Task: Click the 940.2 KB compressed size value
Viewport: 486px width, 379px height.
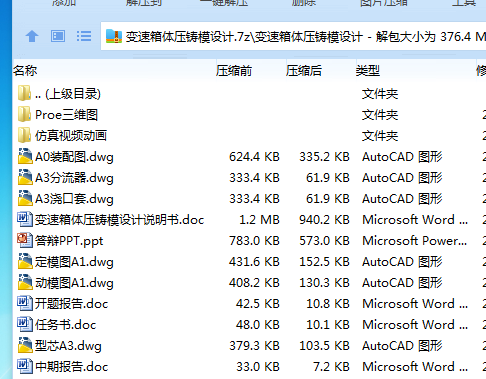Action: (x=324, y=220)
